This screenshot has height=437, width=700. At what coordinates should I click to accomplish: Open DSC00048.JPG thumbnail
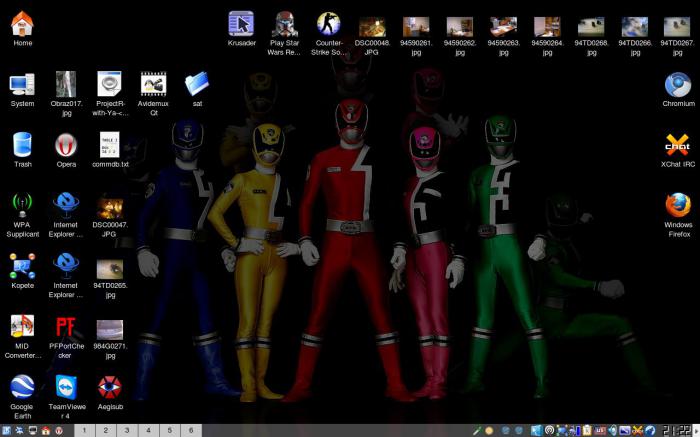coord(372,36)
